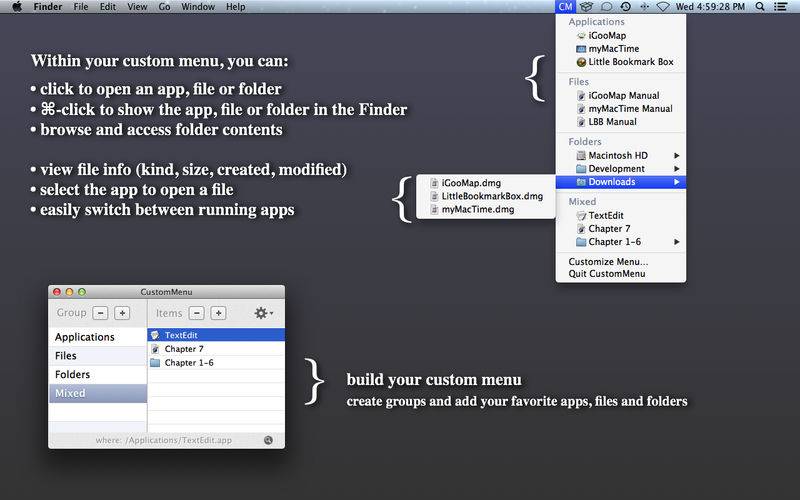Open Little Bookmark Box app
The height and width of the screenshot is (500, 800).
pos(620,62)
